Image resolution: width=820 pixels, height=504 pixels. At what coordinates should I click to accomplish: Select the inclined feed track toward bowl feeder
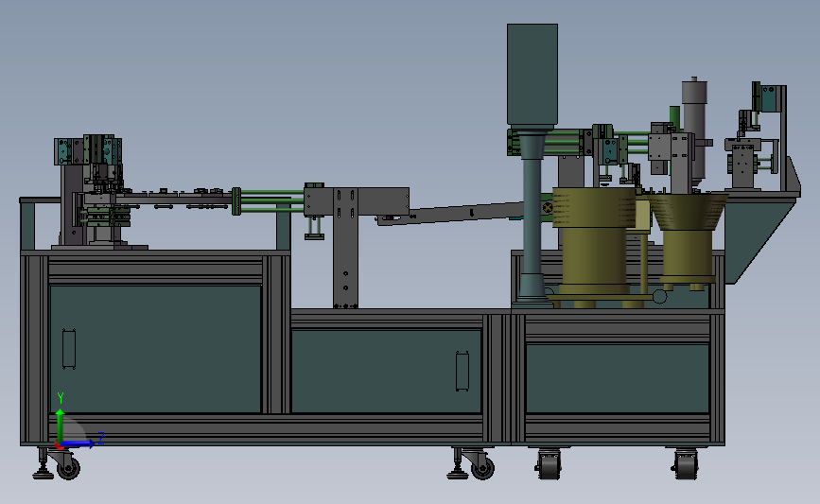pos(461,214)
